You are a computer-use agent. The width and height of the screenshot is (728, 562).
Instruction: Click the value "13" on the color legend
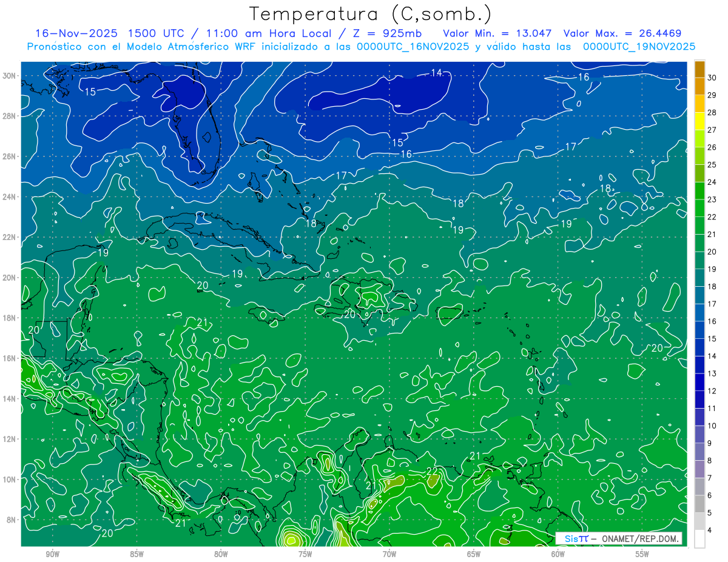tap(712, 373)
